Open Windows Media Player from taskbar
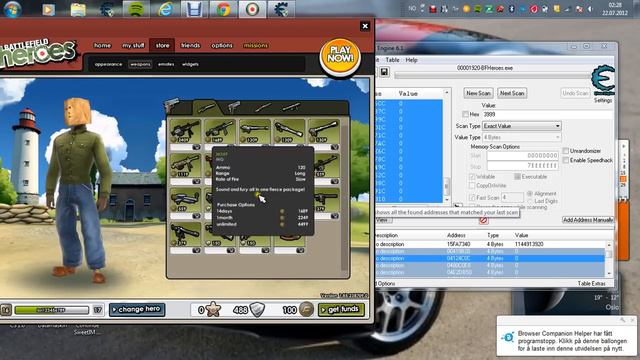Image resolution: width=640 pixels, height=360 pixels. (48, 9)
